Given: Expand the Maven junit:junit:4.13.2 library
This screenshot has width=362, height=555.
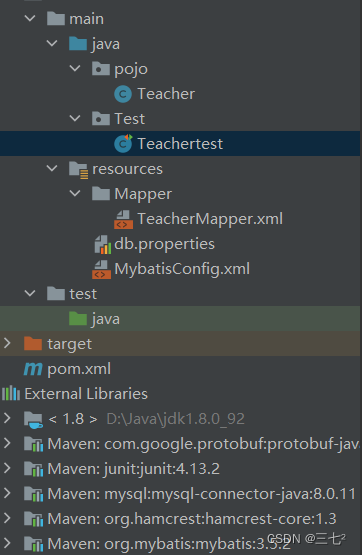Looking at the screenshot, I should [7, 468].
